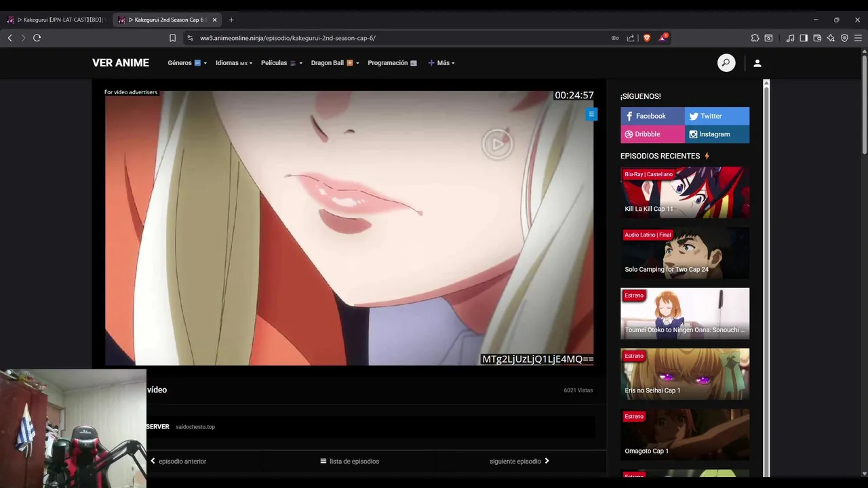This screenshot has height=488, width=868.
Task: Click the address bar URL field
Action: point(400,38)
